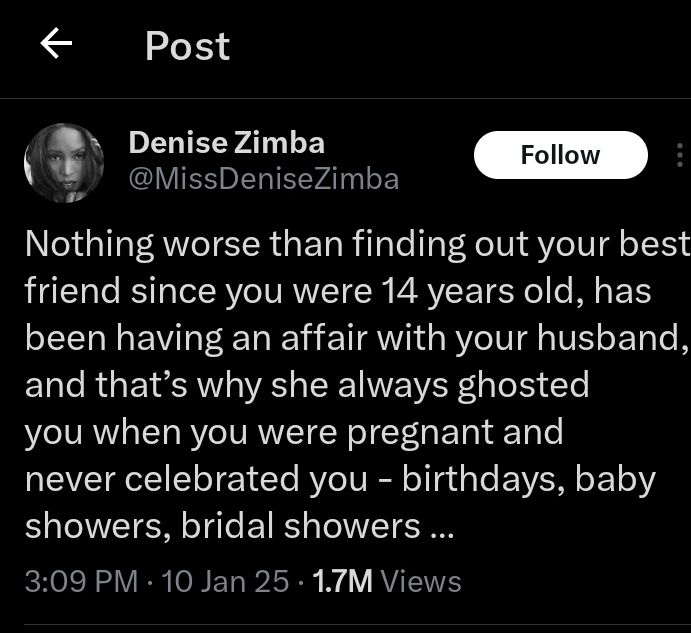The width and height of the screenshot is (691, 633).
Task: View the 1.7M view count
Action: [x=343, y=581]
